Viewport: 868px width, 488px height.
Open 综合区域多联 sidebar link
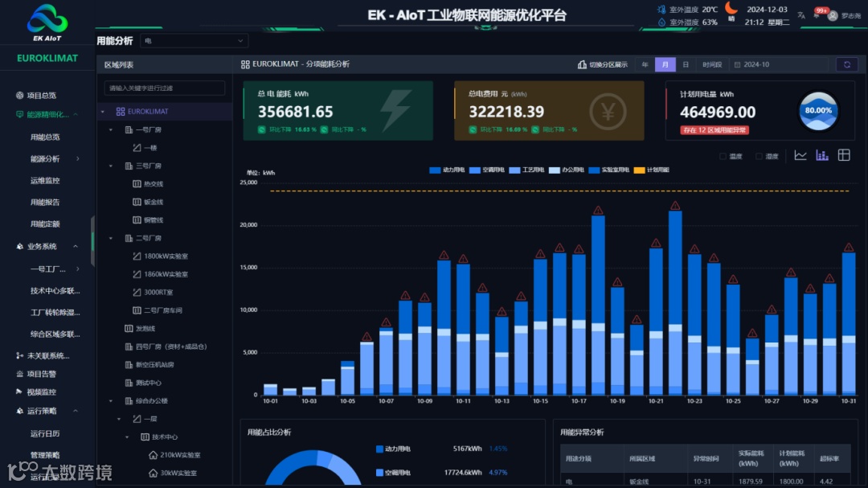click(55, 334)
